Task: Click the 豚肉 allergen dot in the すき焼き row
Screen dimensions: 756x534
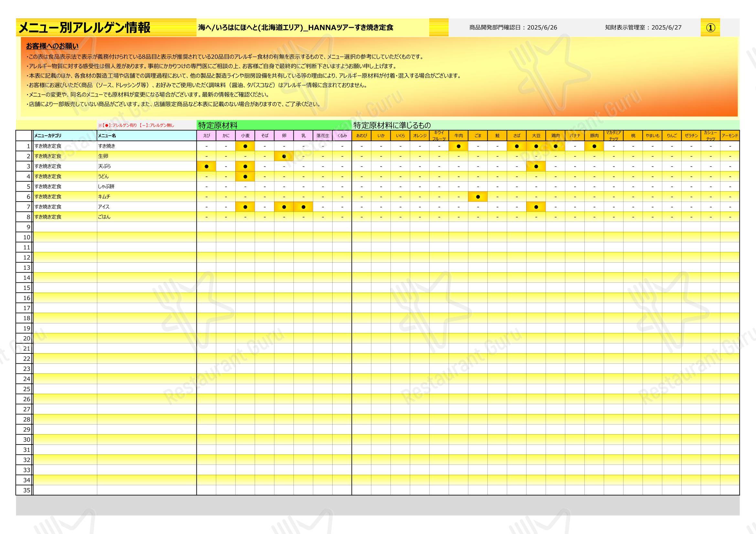Action: (x=594, y=146)
